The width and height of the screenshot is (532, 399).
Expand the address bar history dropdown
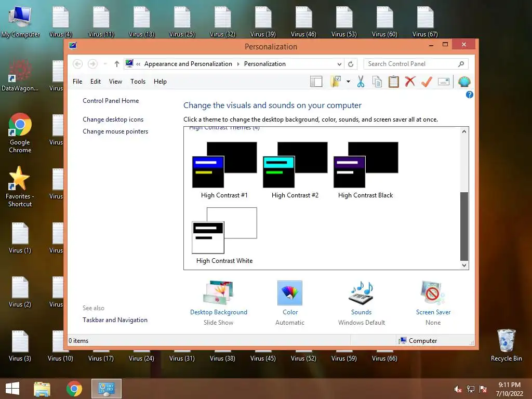(339, 64)
